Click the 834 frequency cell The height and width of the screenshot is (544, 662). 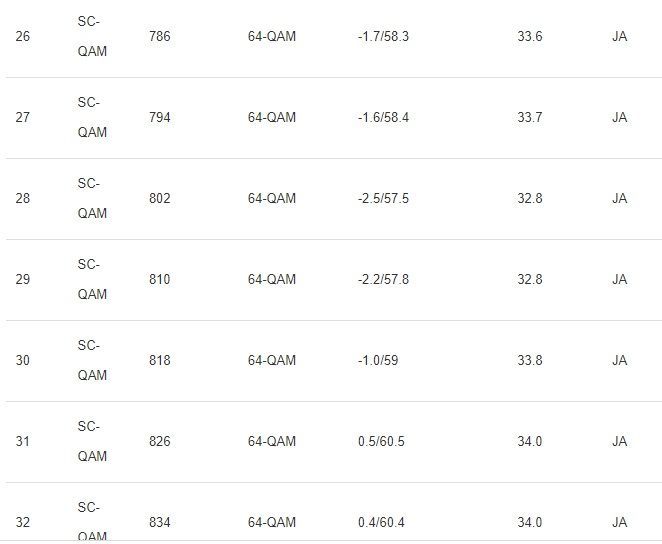point(159,523)
